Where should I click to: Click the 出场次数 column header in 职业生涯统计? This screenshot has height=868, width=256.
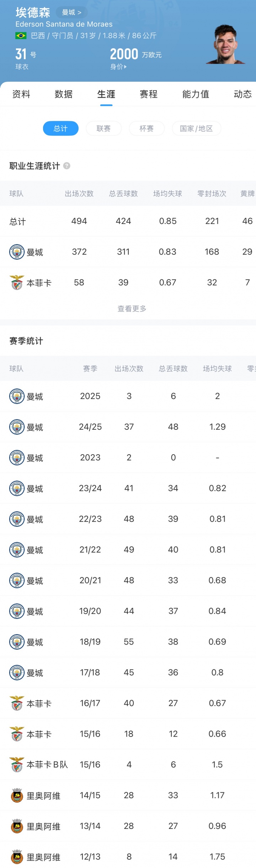point(79,194)
